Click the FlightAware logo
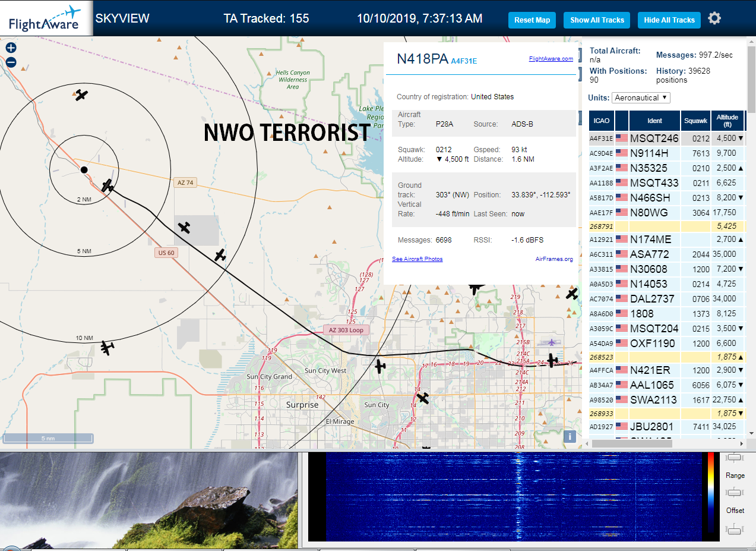756x551 pixels. [x=45, y=18]
